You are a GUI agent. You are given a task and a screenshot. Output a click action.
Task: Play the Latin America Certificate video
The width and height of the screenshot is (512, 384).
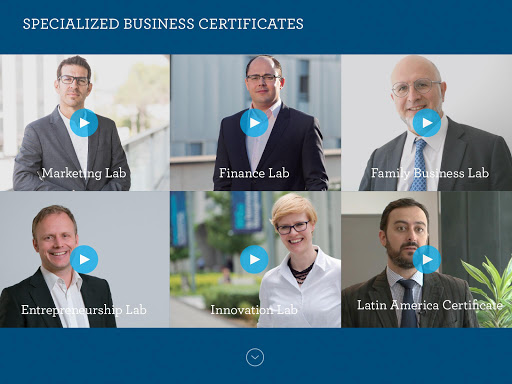(x=427, y=259)
